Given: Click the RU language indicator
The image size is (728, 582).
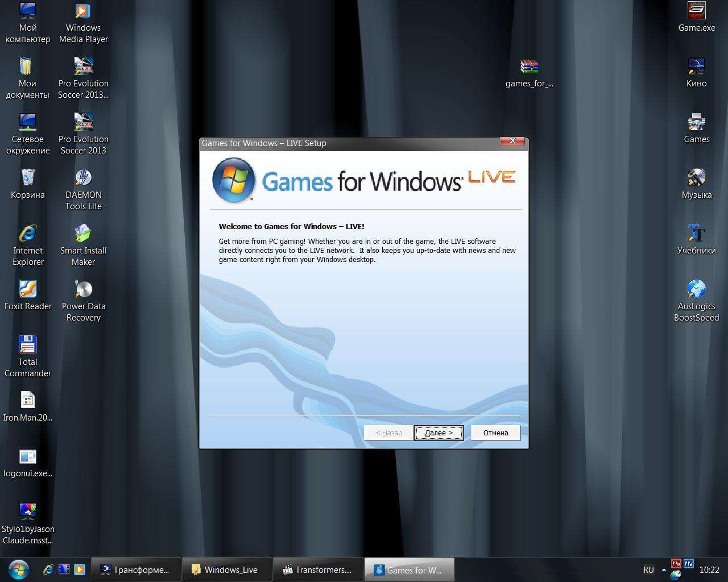Looking at the screenshot, I should (648, 569).
